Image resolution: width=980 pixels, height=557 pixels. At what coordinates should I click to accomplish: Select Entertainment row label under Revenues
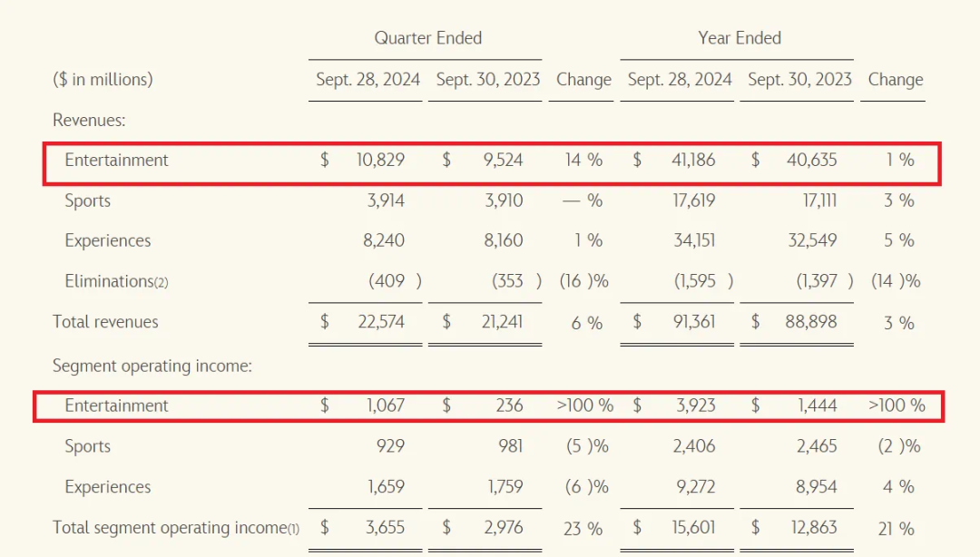pos(116,161)
